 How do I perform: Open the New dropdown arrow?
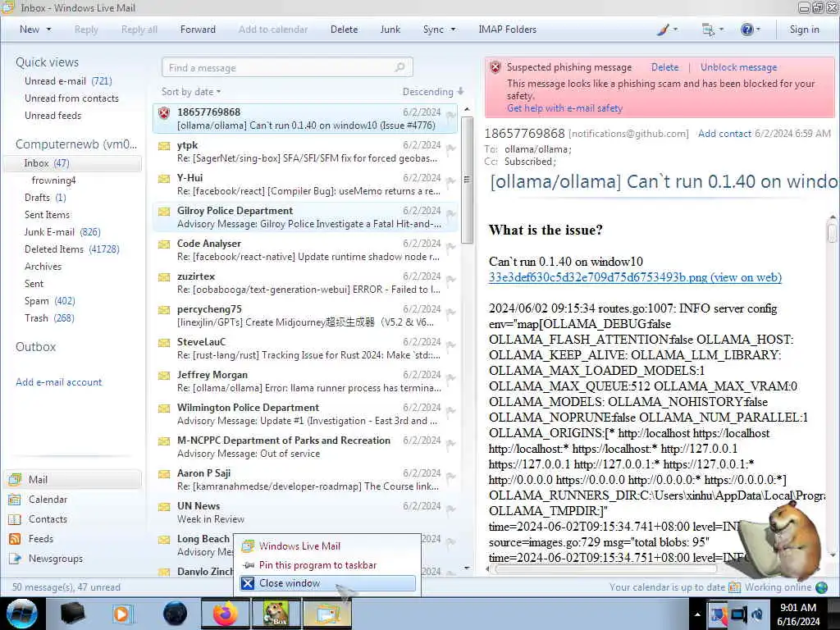tap(48, 30)
